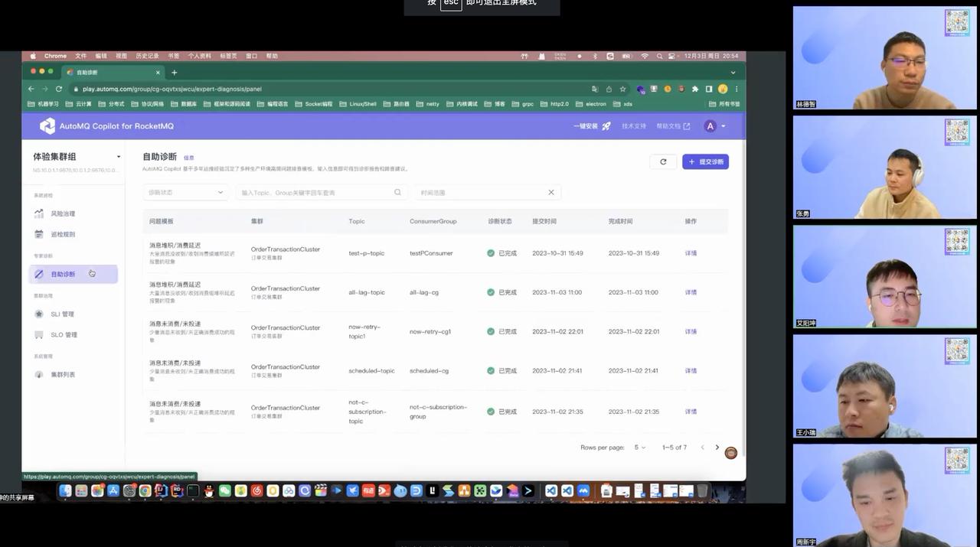
Task: Click the Topic/Group keyword search field
Action: [314, 193]
